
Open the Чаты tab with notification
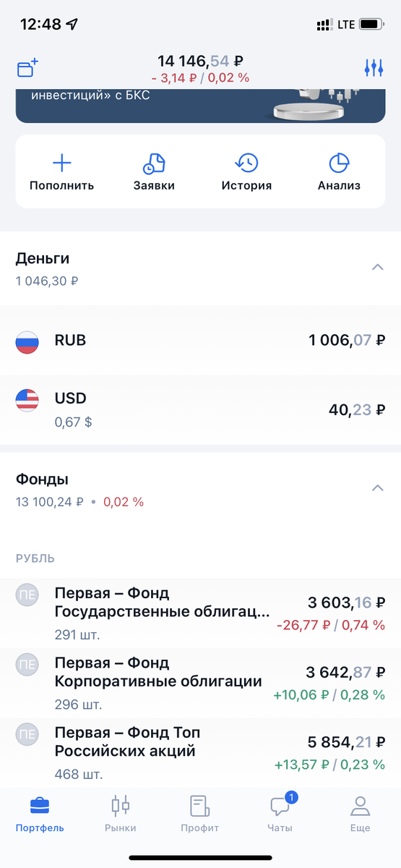(280, 814)
